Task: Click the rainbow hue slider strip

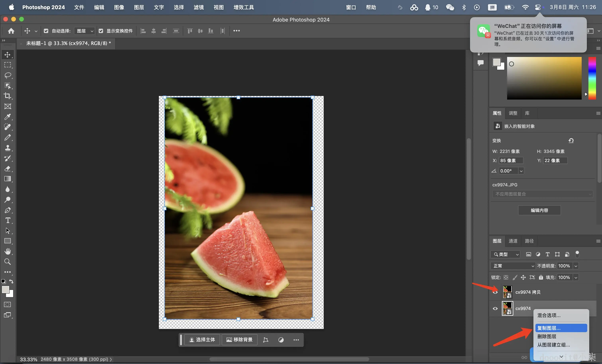Action: [592, 78]
